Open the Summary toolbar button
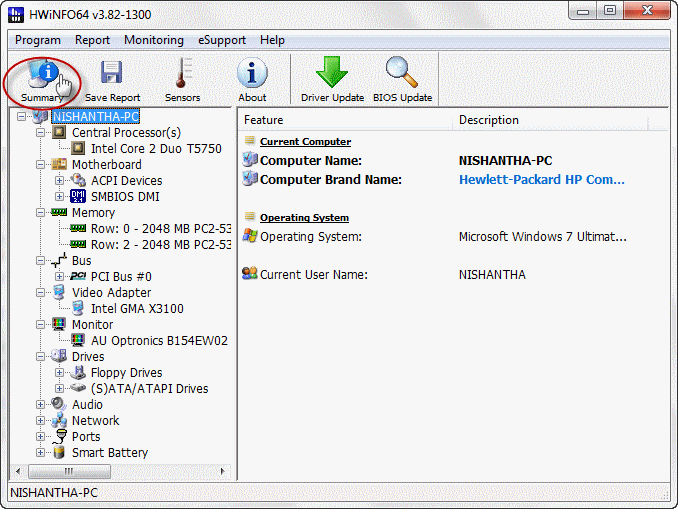 [x=42, y=80]
